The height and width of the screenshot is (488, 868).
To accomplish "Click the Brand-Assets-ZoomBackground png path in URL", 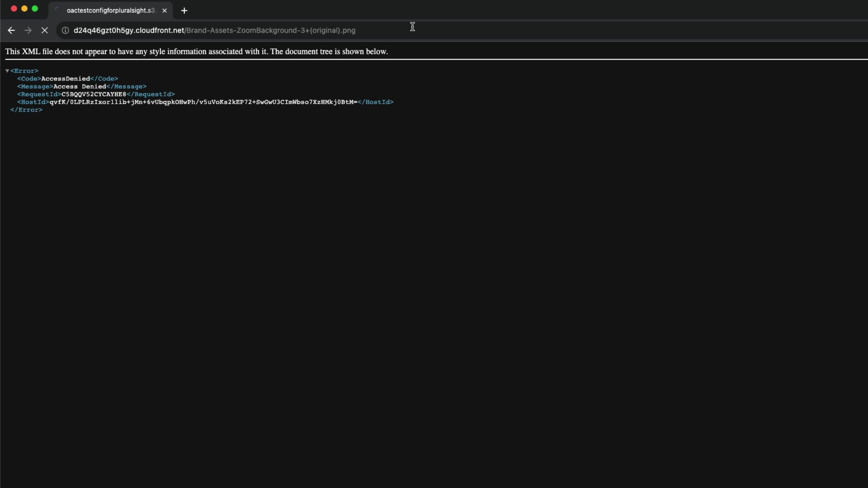I will pyautogui.click(x=270, y=30).
